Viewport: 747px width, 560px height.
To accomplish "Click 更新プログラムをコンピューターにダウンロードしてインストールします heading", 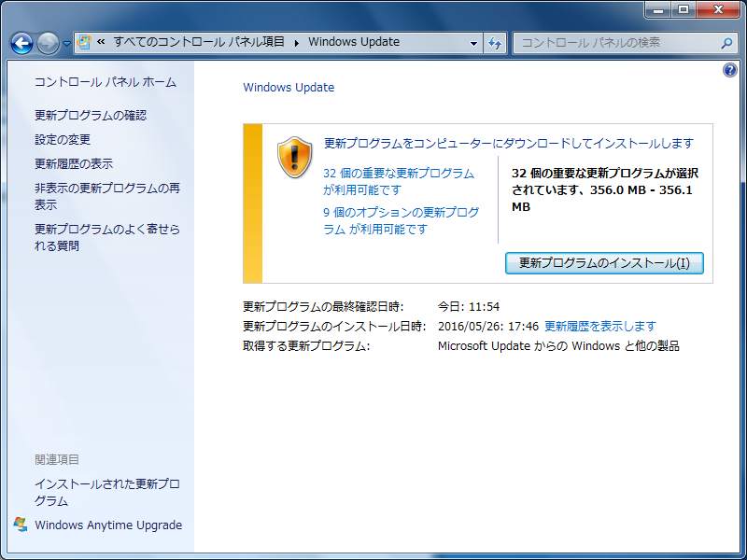I will (508, 143).
